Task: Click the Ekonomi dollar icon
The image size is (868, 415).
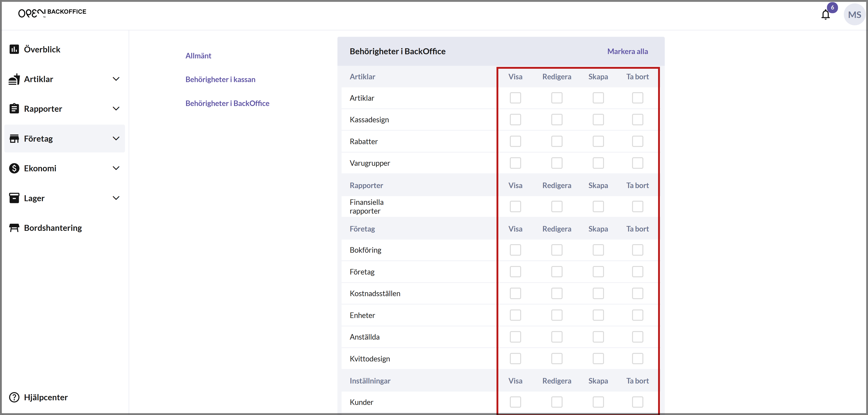Action: [x=14, y=168]
